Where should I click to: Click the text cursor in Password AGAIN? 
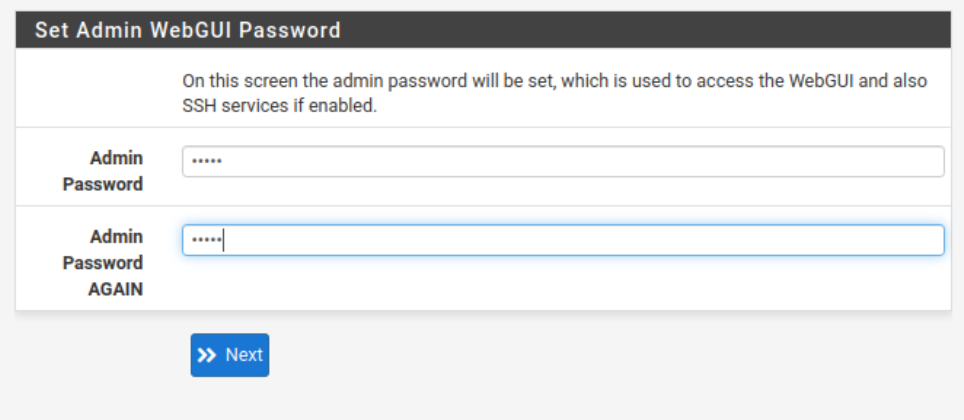tap(224, 240)
